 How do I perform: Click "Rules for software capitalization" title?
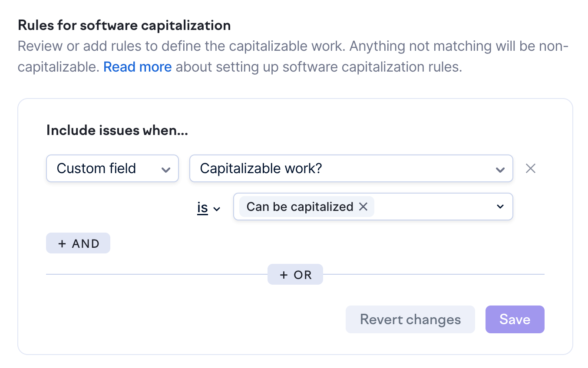(124, 25)
